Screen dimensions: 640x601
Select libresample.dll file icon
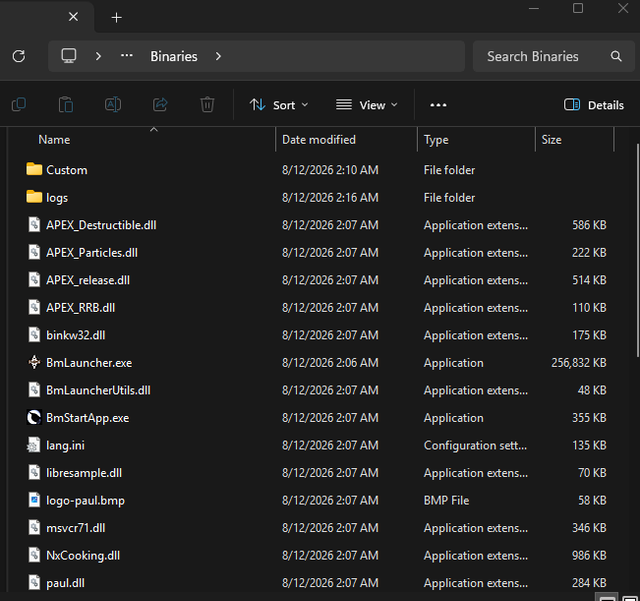click(34, 472)
